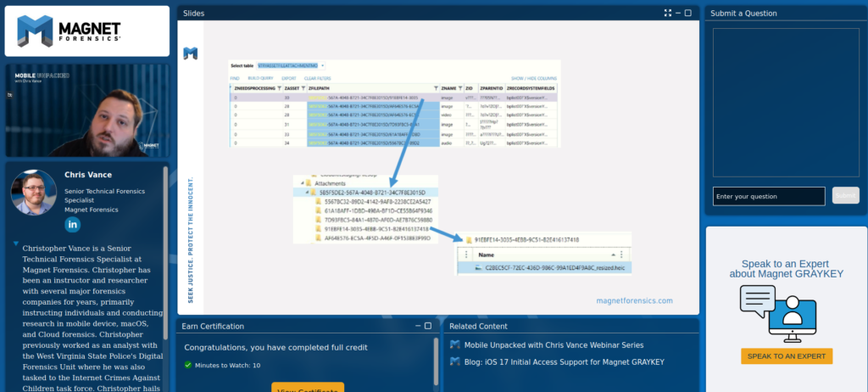Image resolution: width=868 pixels, height=392 pixels.
Task: Click the Speak to an Expert about Magnet GRAYKEY heading
Action: click(786, 269)
